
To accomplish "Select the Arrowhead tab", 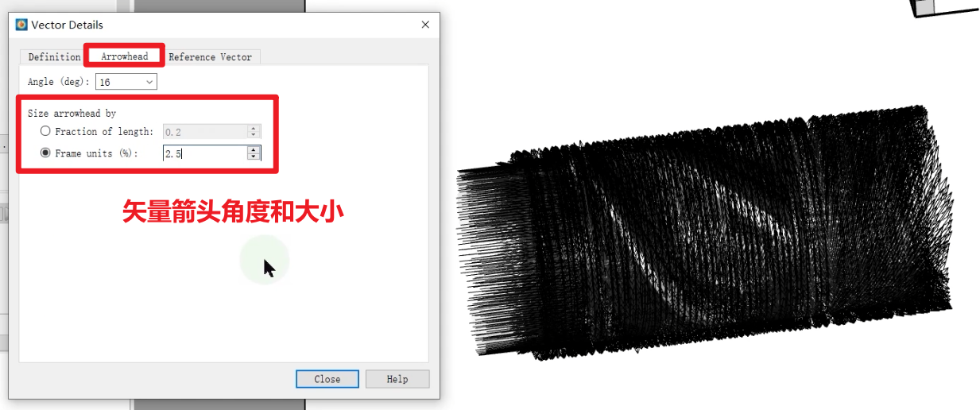I will coord(125,56).
